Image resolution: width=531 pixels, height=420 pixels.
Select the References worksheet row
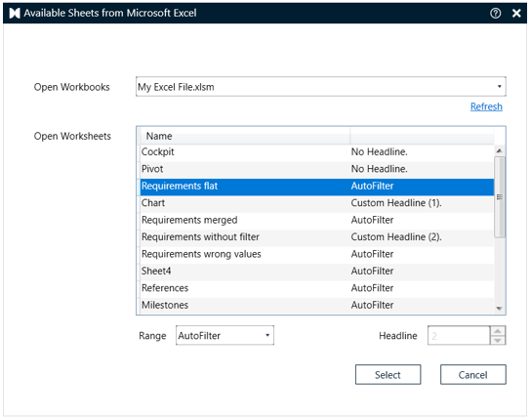(x=317, y=288)
